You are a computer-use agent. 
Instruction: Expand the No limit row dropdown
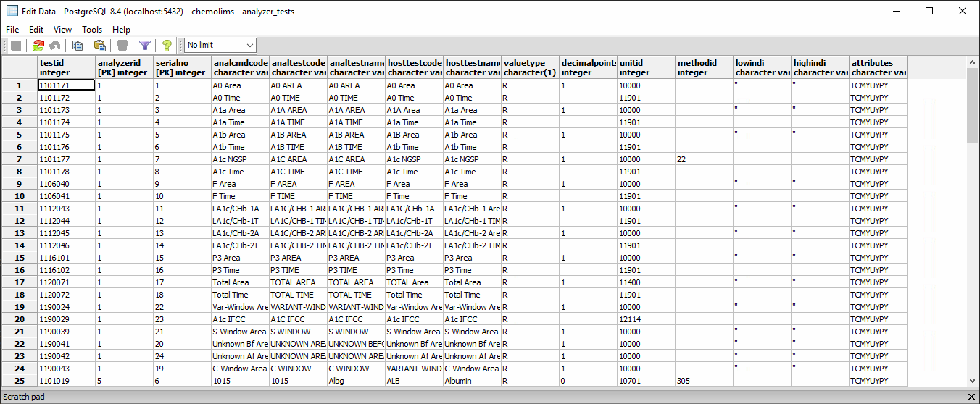click(x=250, y=46)
